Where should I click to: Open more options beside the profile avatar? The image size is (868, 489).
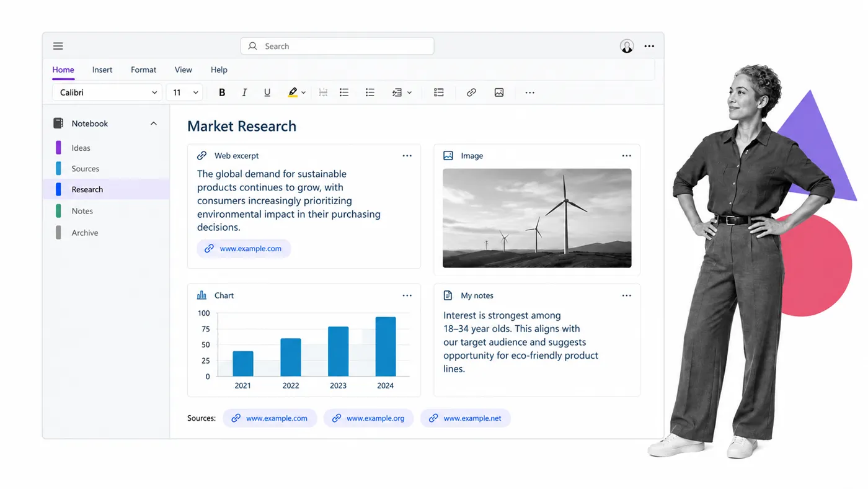[649, 46]
